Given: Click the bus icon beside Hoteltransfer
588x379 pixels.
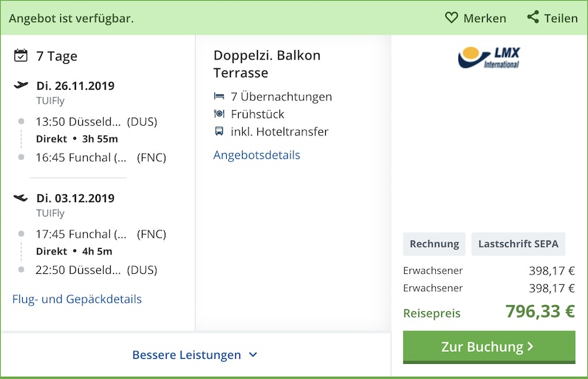Looking at the screenshot, I should point(219,131).
